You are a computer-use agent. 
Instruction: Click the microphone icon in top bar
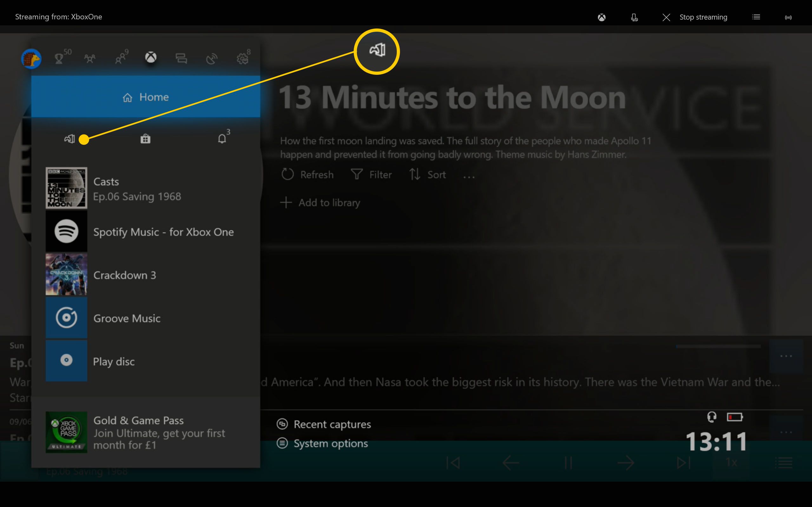click(634, 16)
